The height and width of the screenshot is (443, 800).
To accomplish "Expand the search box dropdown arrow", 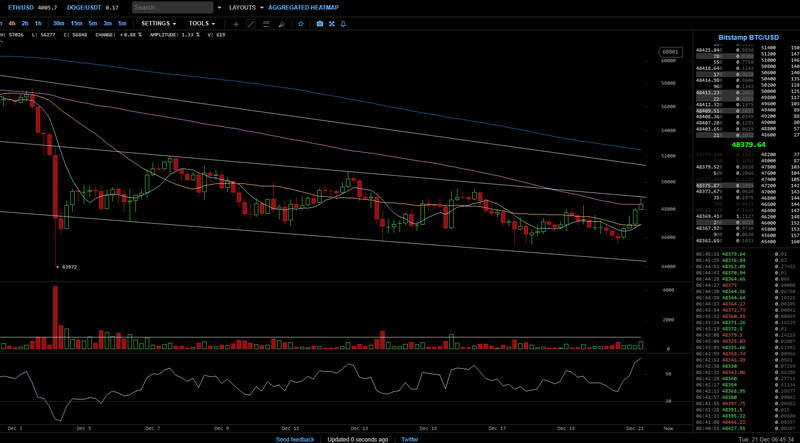I will tap(219, 8).
